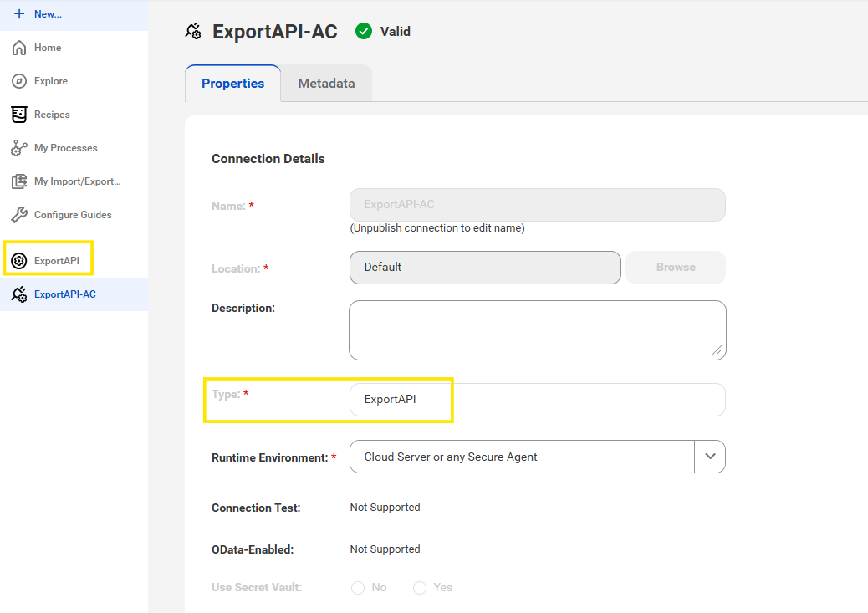Click the Recipes icon
Image resolution: width=868 pixels, height=613 pixels.
[x=19, y=115]
